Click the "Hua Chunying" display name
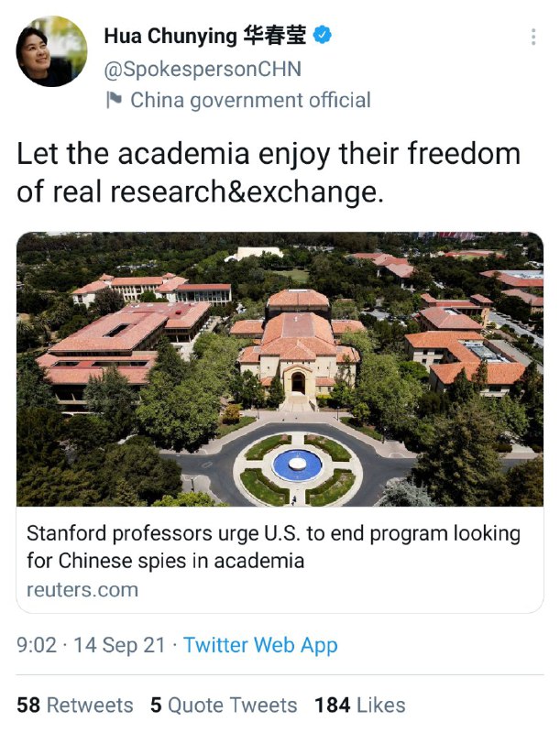Image resolution: width=560 pixels, height=733 pixels. pyautogui.click(x=170, y=37)
